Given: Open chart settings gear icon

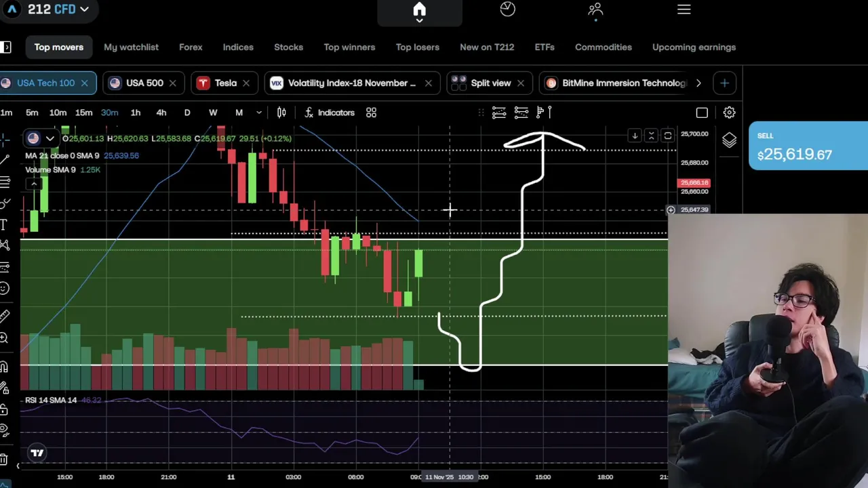Looking at the screenshot, I should click(x=729, y=113).
